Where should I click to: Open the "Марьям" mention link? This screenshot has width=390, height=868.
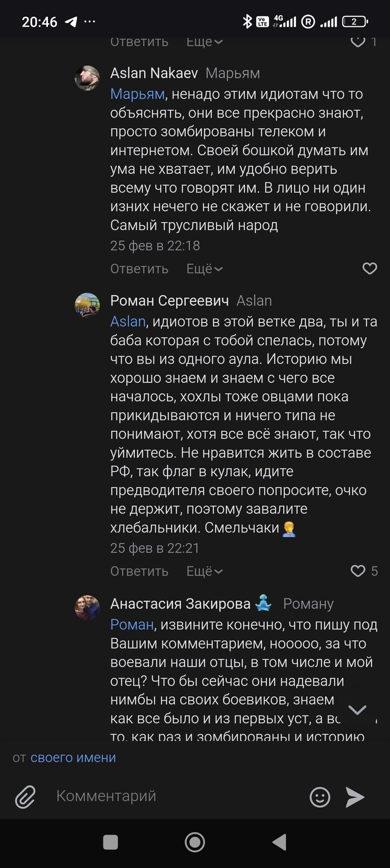coord(137,94)
